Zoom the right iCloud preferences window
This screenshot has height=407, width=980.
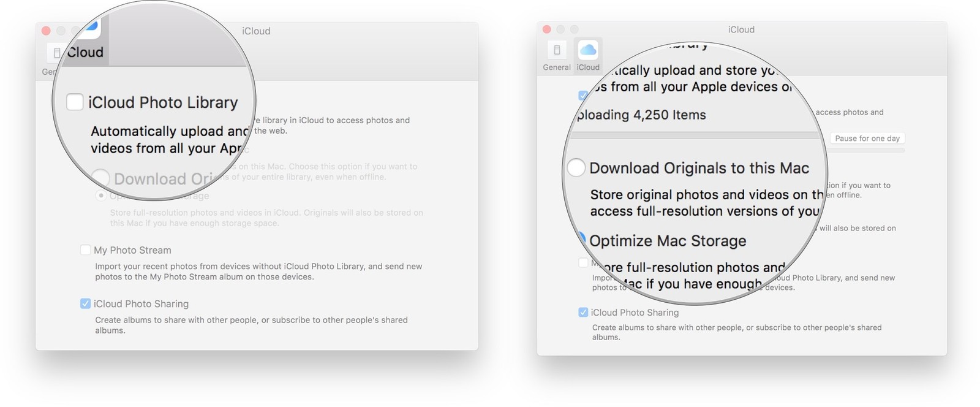point(574,29)
